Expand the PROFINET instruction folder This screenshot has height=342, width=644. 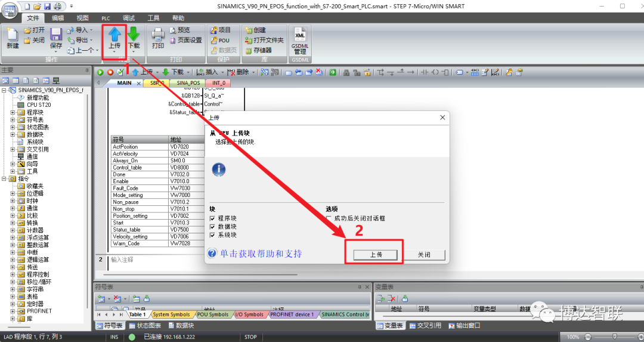(x=13, y=311)
